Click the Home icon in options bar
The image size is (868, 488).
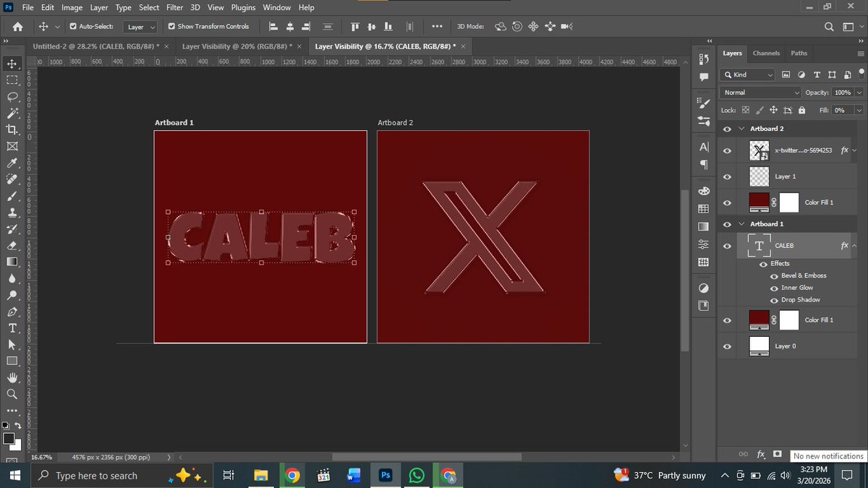click(x=18, y=27)
